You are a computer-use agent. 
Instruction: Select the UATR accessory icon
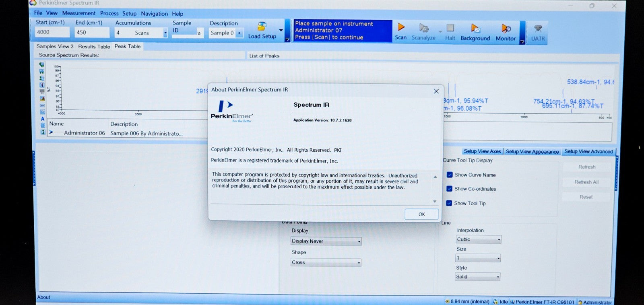(x=538, y=29)
